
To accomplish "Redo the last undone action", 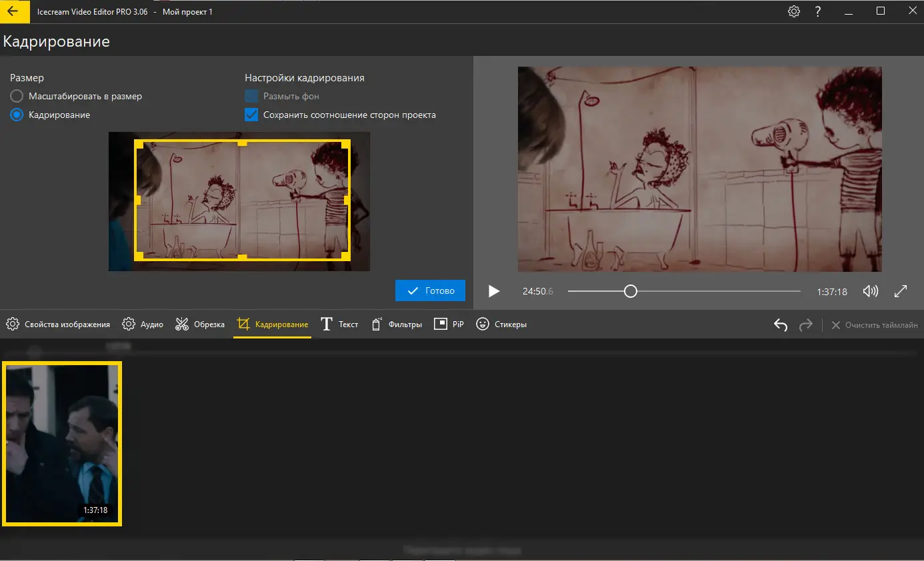I will coord(806,324).
